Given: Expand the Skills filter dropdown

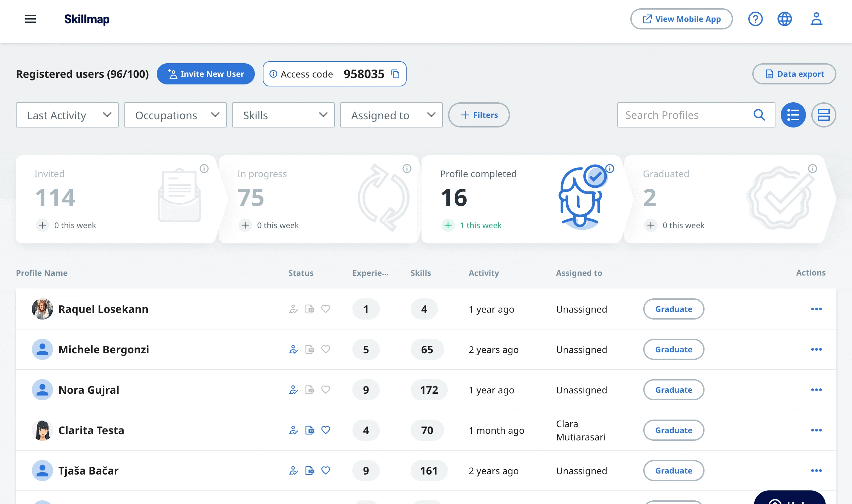Looking at the screenshot, I should (283, 115).
